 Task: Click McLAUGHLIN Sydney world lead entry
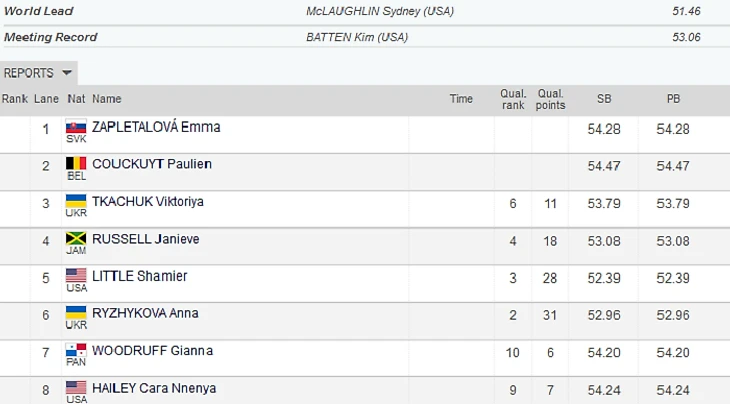click(378, 11)
